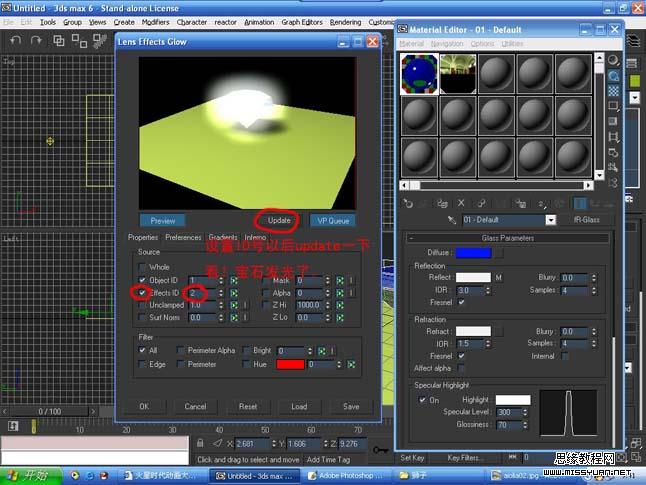This screenshot has height=485, width=646.
Task: Toggle Reflection Fresnel checkbox
Action: 461,302
